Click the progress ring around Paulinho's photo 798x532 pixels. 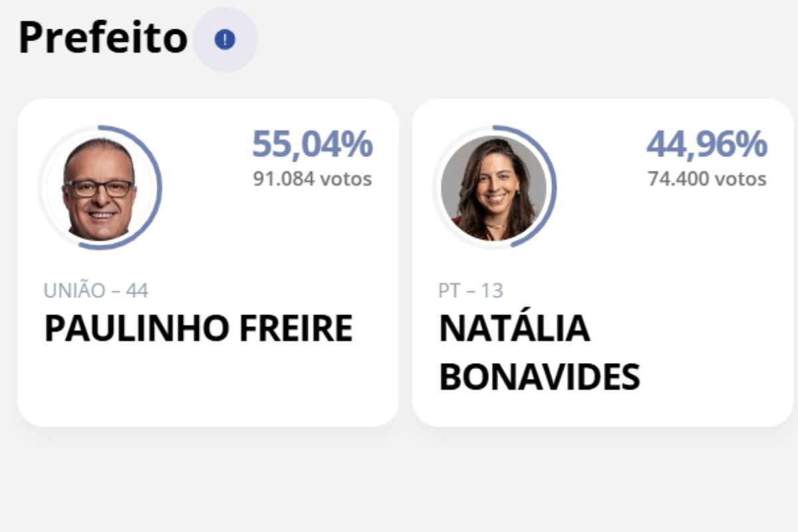(160, 188)
